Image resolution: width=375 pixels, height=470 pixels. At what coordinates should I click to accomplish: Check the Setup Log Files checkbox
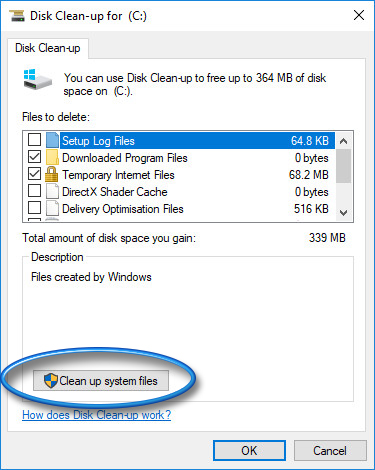click(34, 140)
